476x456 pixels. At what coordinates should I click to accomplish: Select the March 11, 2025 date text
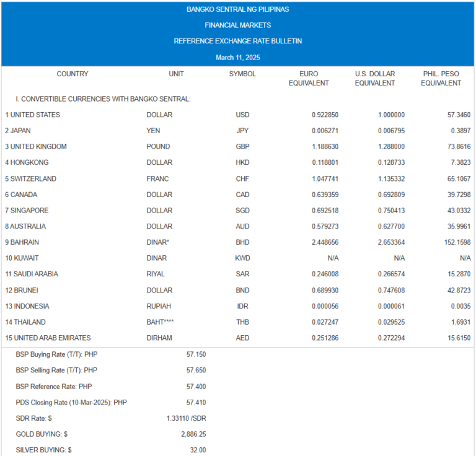(x=238, y=58)
